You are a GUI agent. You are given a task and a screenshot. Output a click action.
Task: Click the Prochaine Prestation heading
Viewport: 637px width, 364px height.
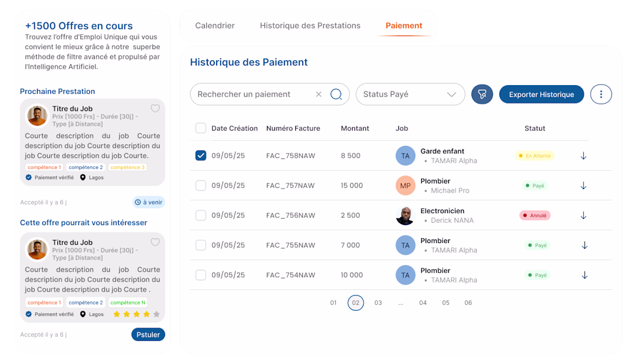click(57, 91)
